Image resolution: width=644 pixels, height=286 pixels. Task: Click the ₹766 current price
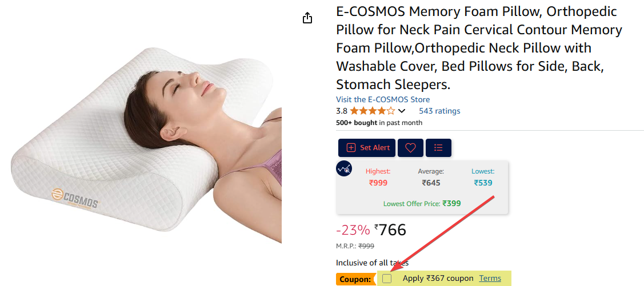pyautogui.click(x=390, y=230)
